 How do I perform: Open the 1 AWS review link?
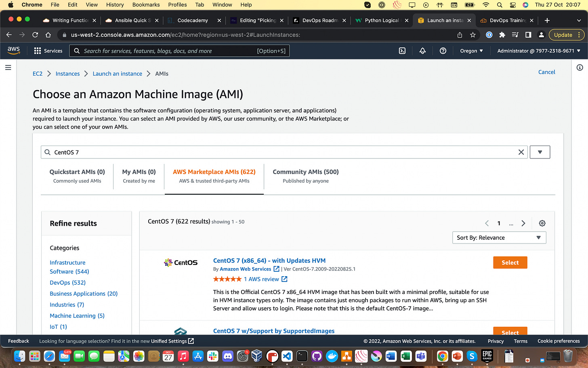coord(261,279)
